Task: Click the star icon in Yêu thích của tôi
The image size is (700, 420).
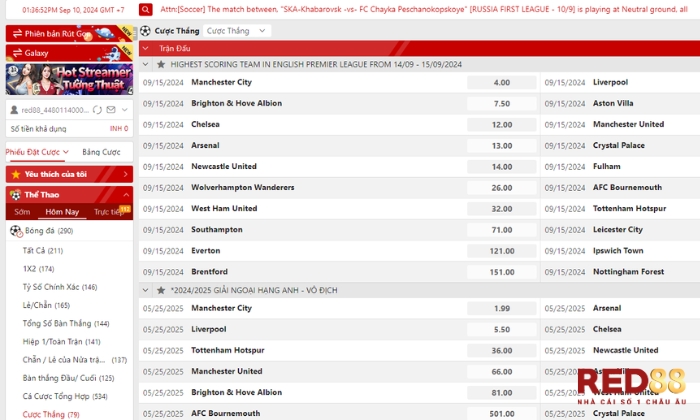Action: [16, 174]
